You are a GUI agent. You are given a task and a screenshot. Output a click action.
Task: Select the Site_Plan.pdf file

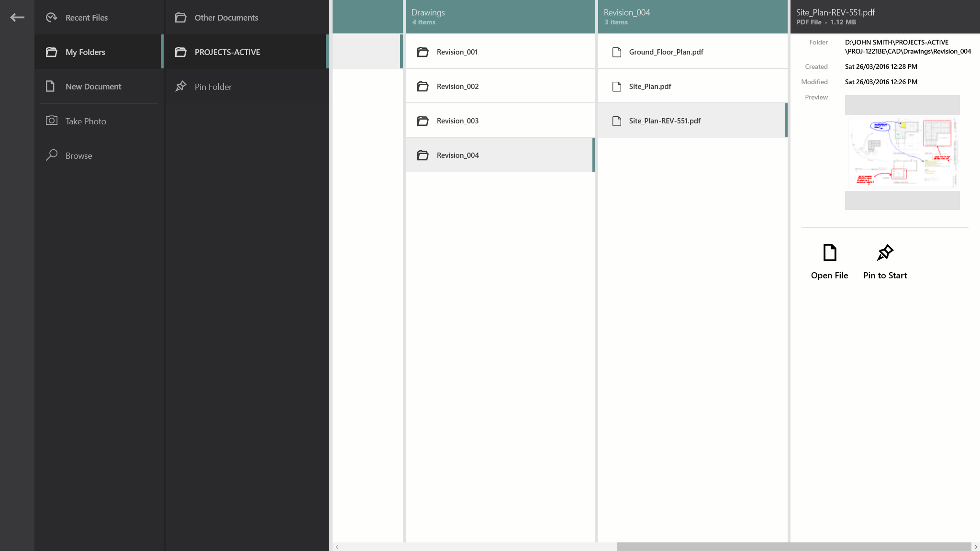click(x=650, y=87)
